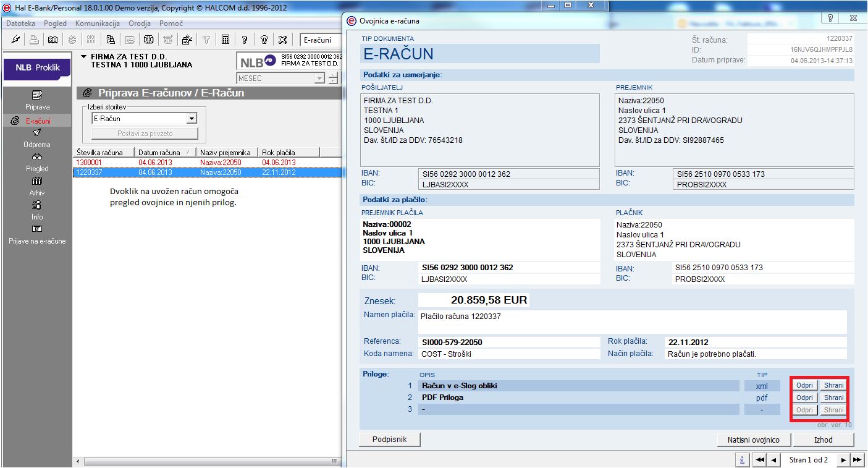This screenshot has width=868, height=468.
Task: Click the question mark help icon in toolbar
Action: click(245, 40)
